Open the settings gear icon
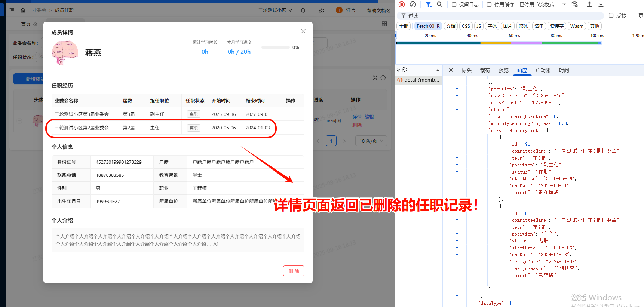 [321, 10]
